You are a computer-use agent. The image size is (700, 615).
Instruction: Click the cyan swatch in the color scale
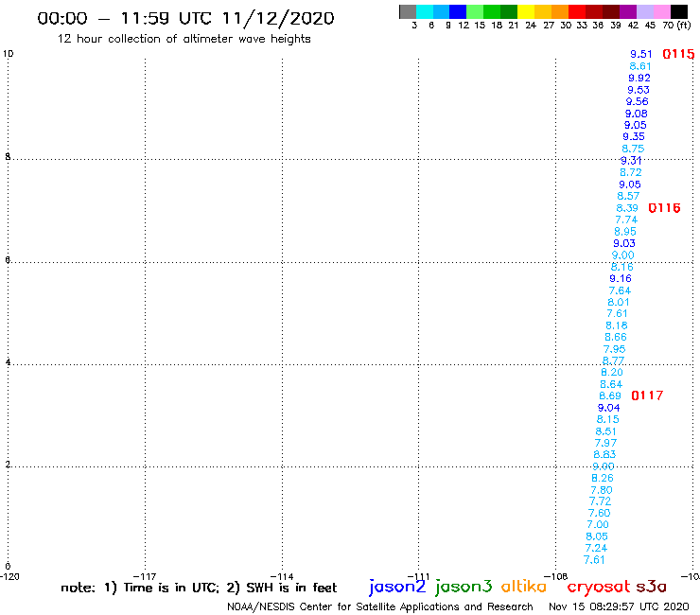[x=425, y=11]
